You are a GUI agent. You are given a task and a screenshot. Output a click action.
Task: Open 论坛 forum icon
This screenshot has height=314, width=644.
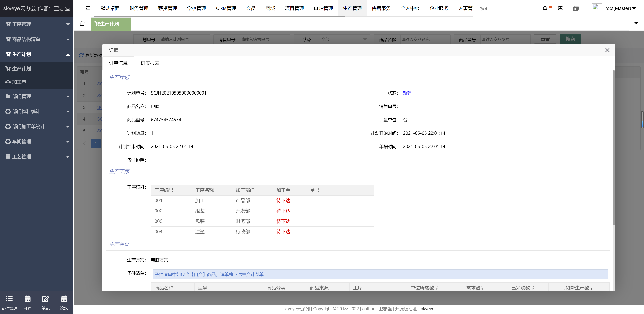click(x=64, y=303)
